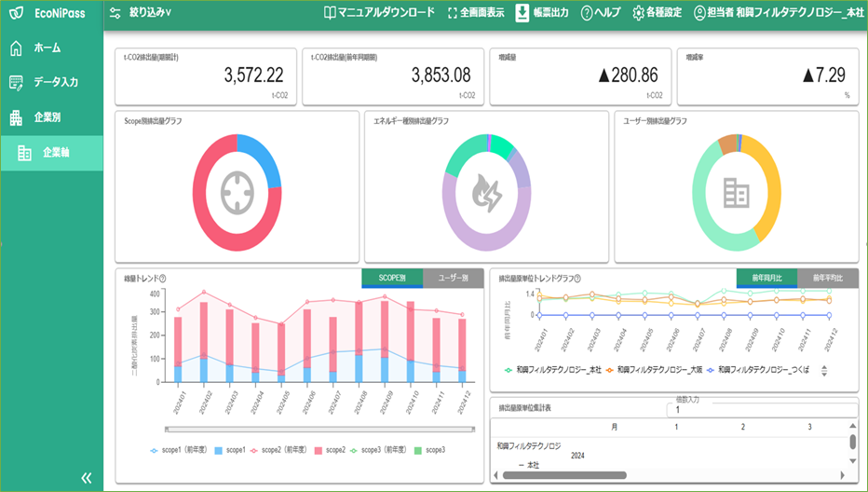868x492 pixels.
Task: Switch to 前年同月比 tab
Action: tap(766, 278)
